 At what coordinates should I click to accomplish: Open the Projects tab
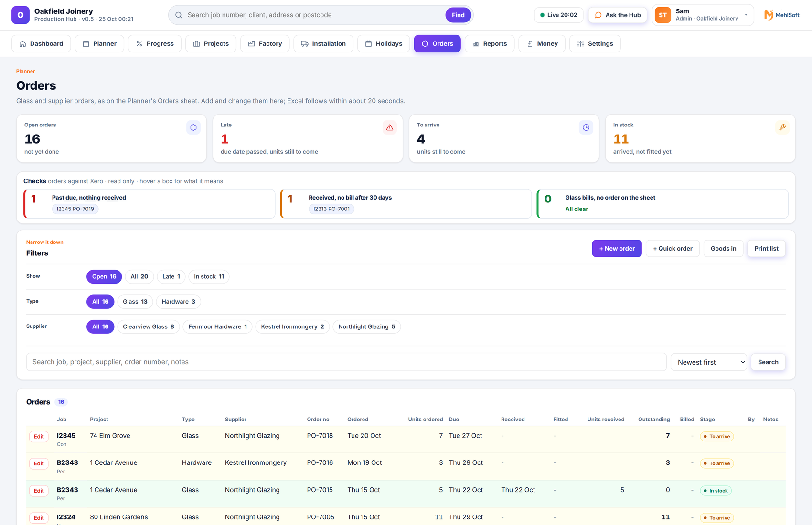211,43
